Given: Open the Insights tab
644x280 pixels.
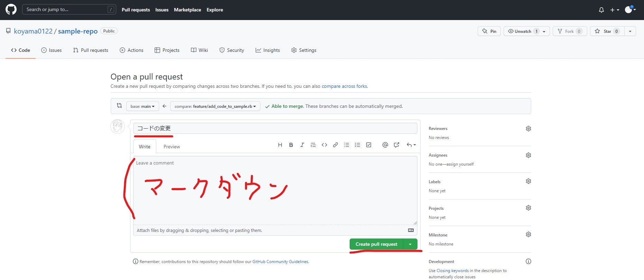Looking at the screenshot, I should click(x=268, y=50).
